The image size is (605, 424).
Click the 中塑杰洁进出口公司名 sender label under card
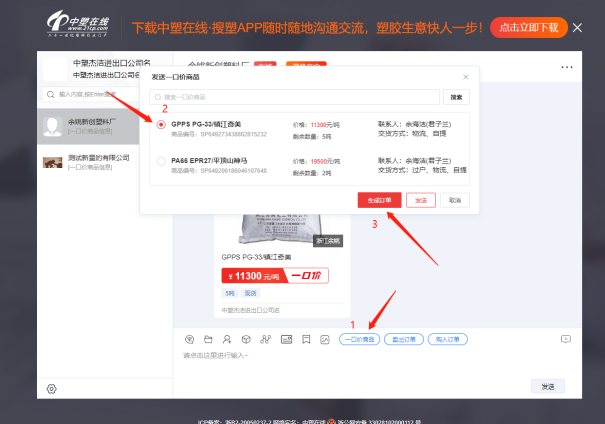250,310
